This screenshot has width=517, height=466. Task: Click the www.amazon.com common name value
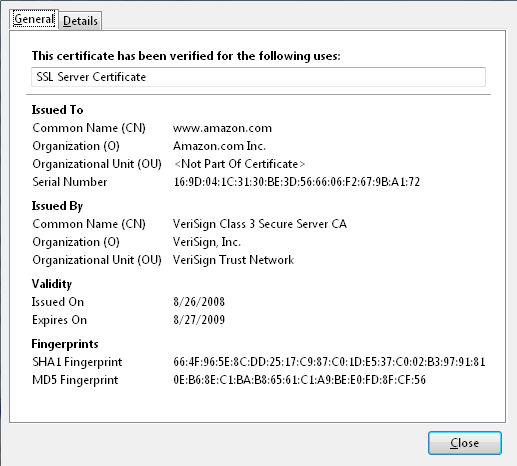[x=222, y=128]
